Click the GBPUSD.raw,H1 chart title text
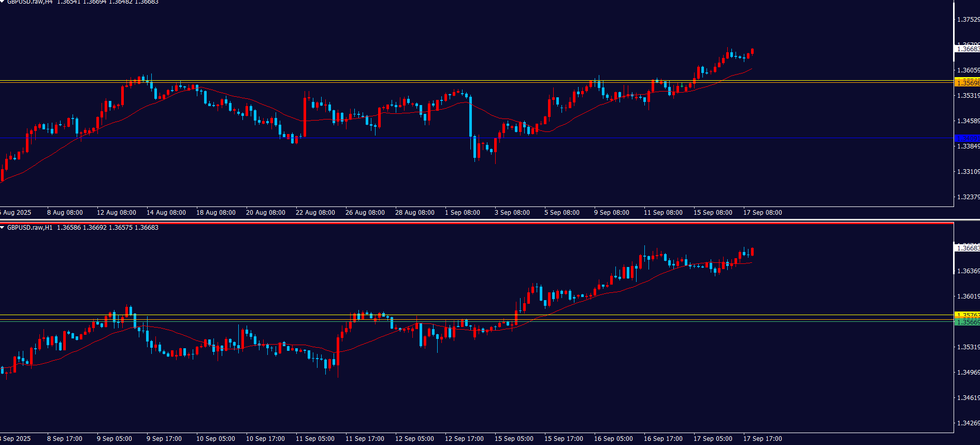The image size is (980, 445). click(x=30, y=228)
